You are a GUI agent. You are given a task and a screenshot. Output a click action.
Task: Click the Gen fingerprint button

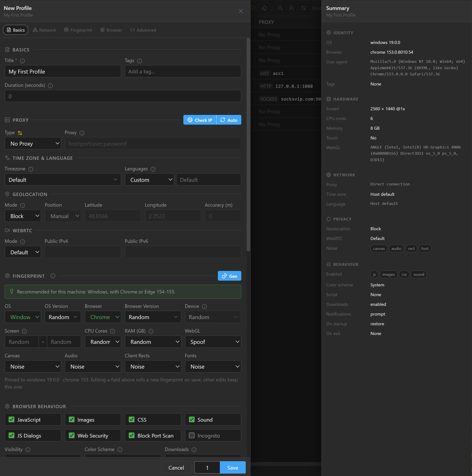(230, 276)
